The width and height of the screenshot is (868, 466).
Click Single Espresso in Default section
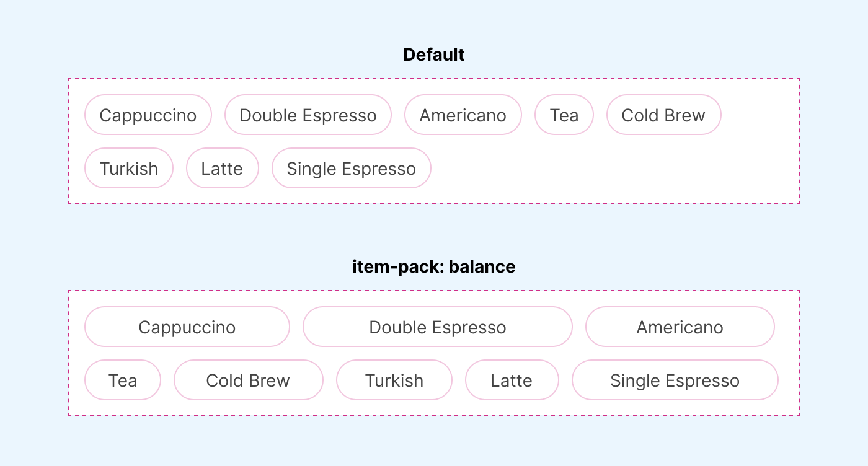tap(352, 169)
